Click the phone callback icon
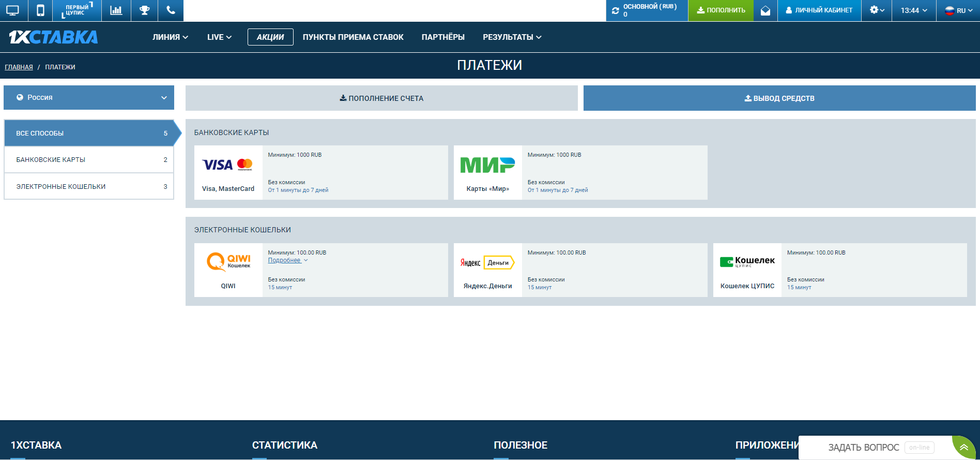 point(171,10)
